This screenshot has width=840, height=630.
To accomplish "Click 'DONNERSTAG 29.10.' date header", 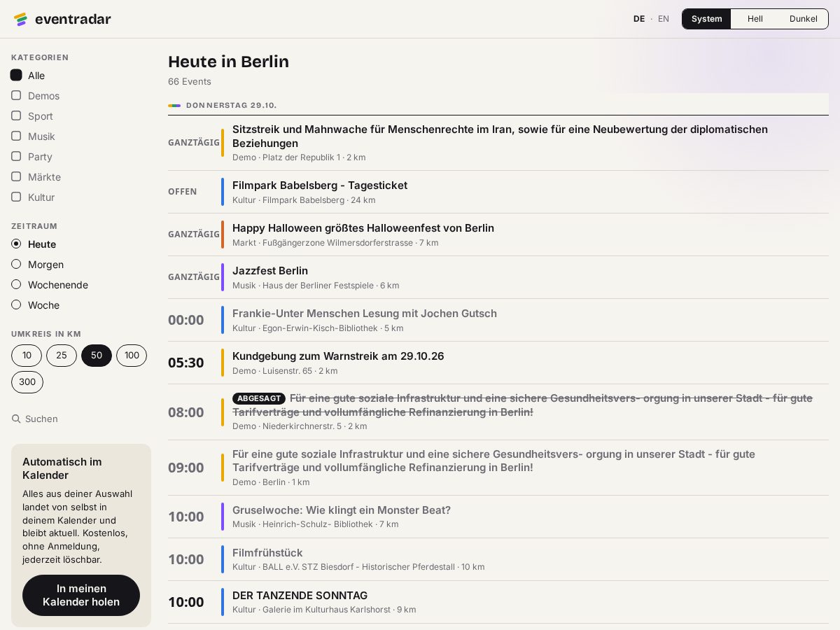I will click(232, 105).
